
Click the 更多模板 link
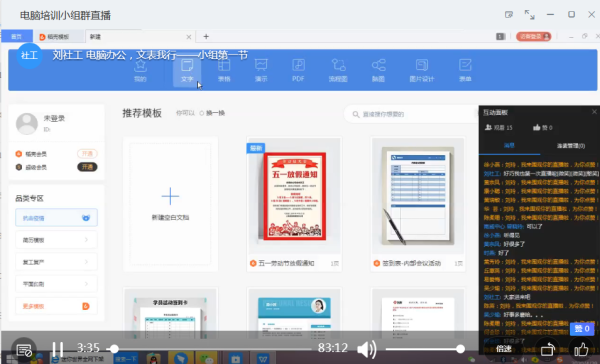coord(56,306)
